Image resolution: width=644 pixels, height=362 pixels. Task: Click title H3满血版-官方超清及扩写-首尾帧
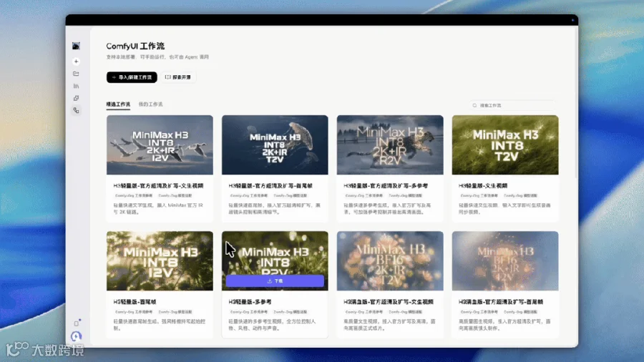pos(501,302)
